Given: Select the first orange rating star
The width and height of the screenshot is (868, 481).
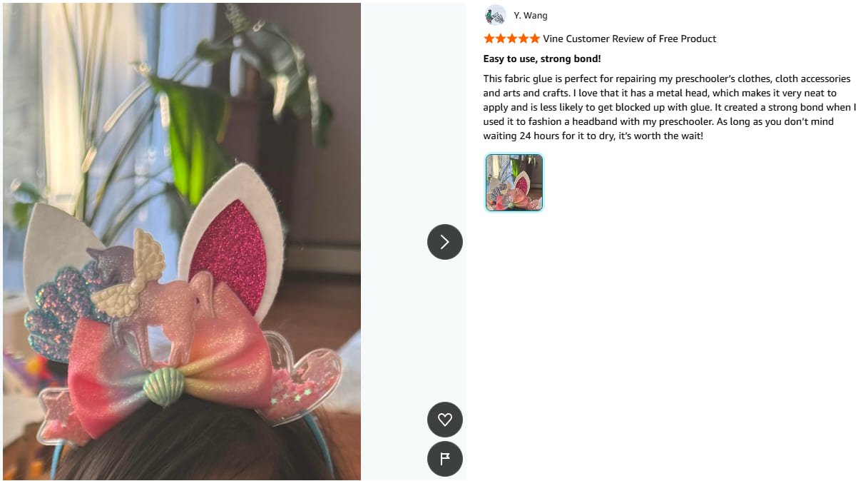Looking at the screenshot, I should tap(489, 39).
